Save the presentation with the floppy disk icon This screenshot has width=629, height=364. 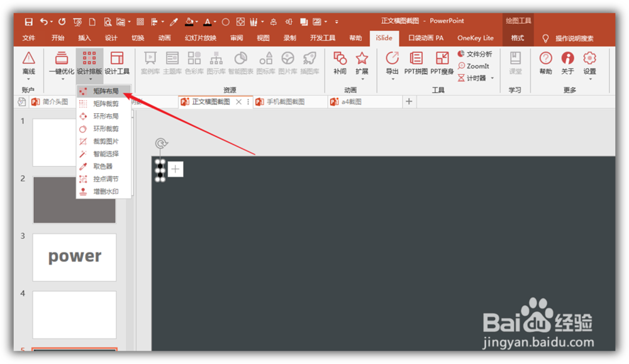28,21
